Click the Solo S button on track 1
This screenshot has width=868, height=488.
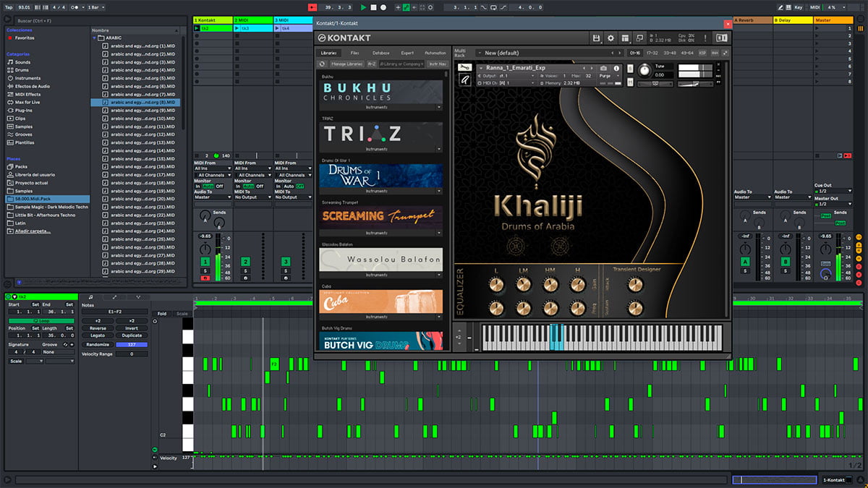tap(205, 270)
